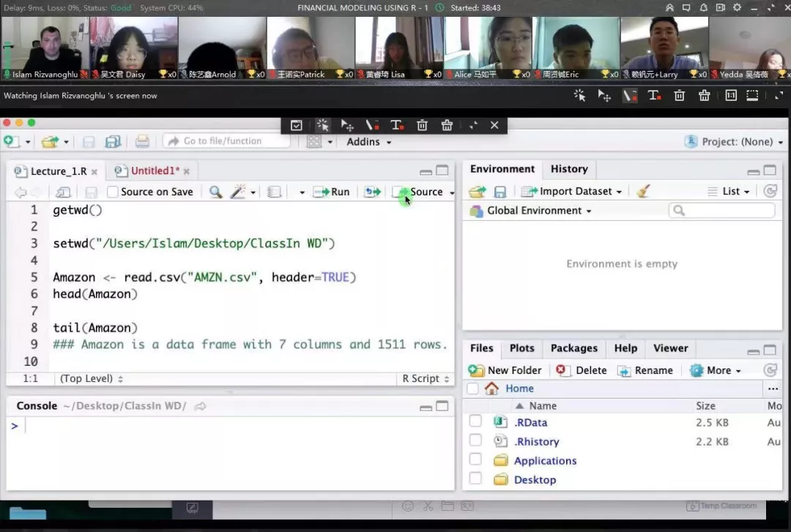Open the Applications folder link
This screenshot has height=532, width=791.
(545, 460)
